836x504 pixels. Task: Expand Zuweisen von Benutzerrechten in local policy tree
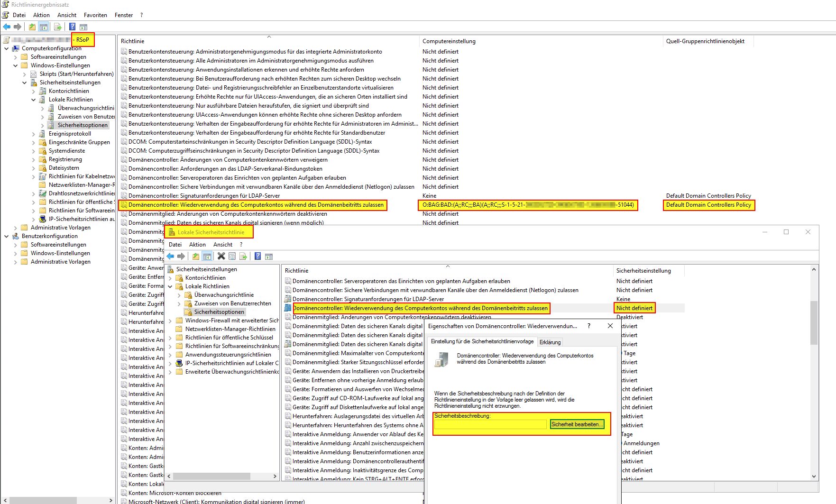click(x=179, y=303)
